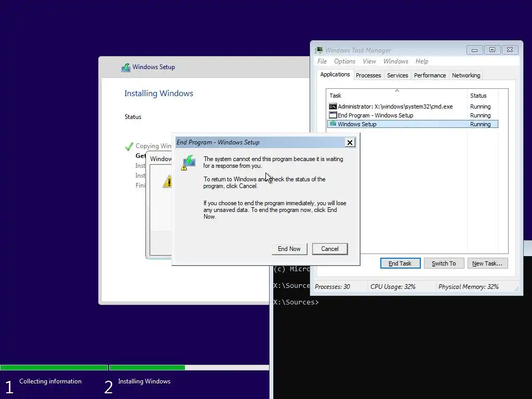This screenshot has height=399, width=532.
Task: Click the yellow warning icon in setup message box
Action: pyautogui.click(x=168, y=181)
